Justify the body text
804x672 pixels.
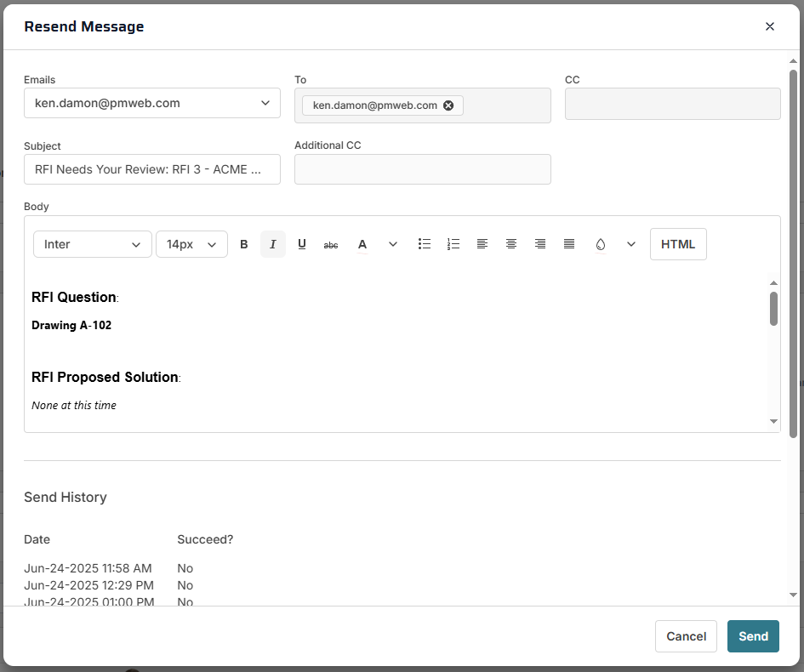click(569, 244)
